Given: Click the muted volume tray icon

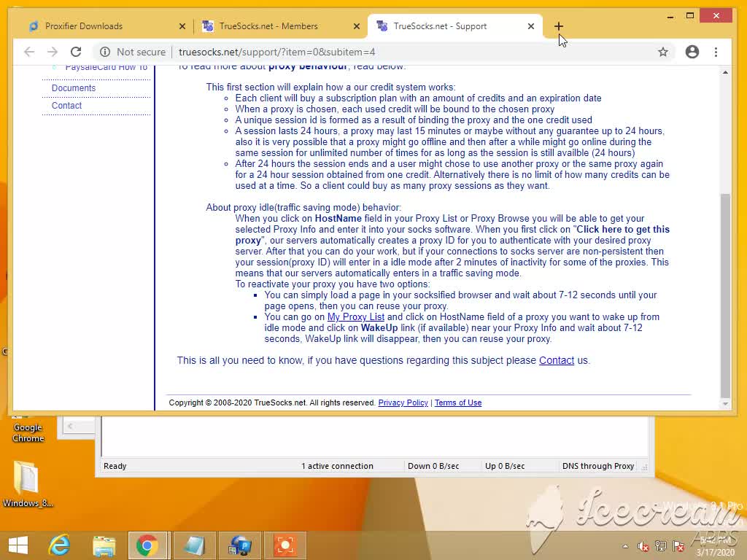Looking at the screenshot, I should click(x=643, y=546).
